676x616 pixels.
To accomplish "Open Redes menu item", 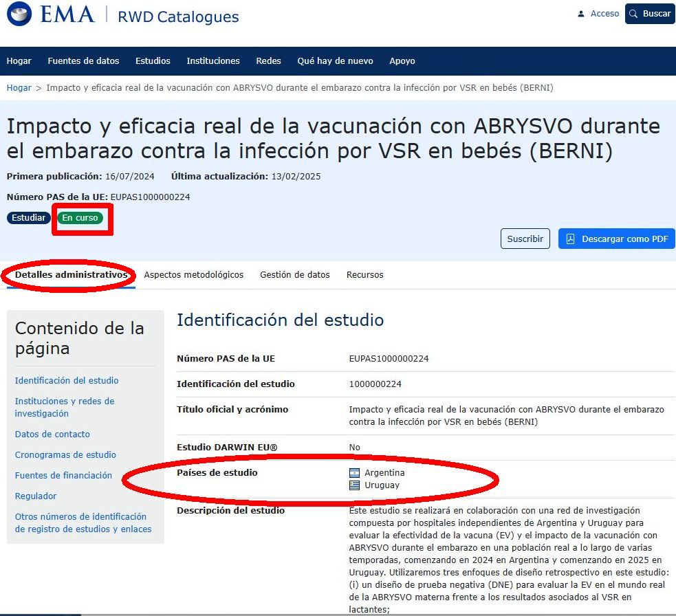I will pyautogui.click(x=268, y=60).
